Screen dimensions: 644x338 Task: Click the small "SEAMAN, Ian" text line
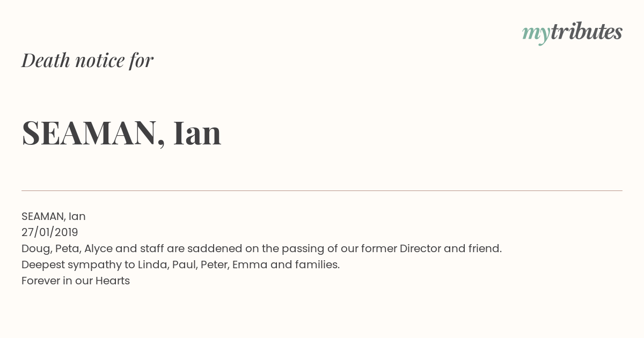coord(54,216)
